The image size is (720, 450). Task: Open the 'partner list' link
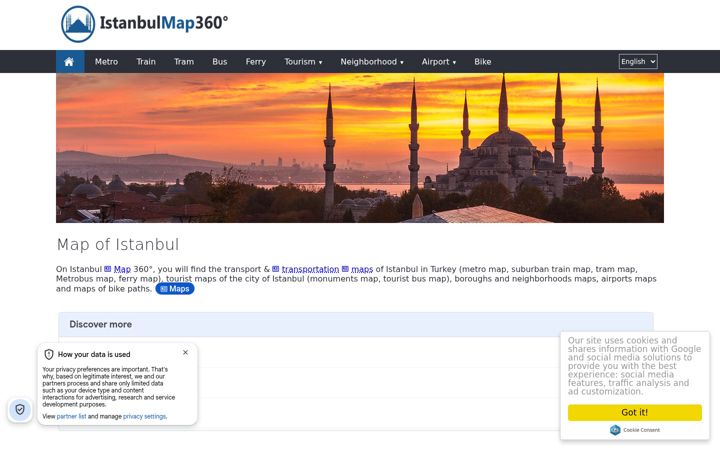[x=71, y=416]
